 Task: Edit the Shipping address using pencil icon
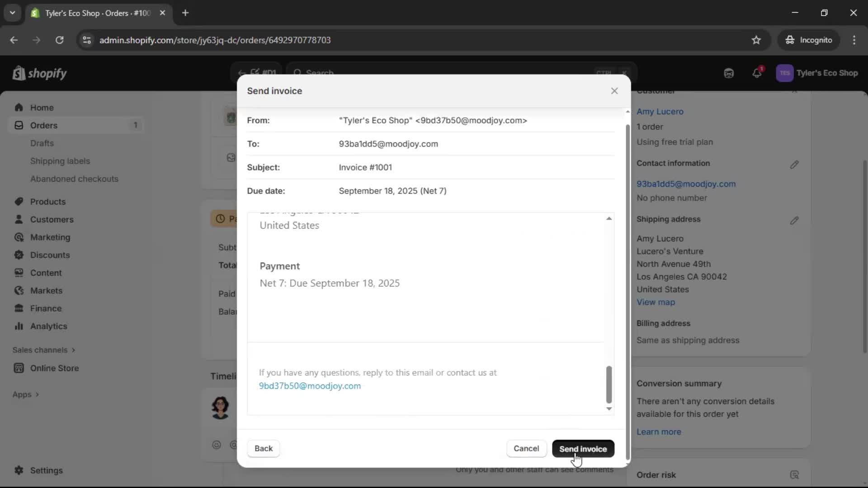click(795, 221)
